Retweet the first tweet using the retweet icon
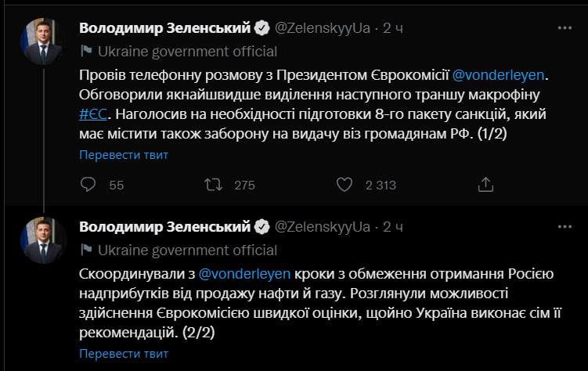The width and height of the screenshot is (588, 371). click(211, 185)
